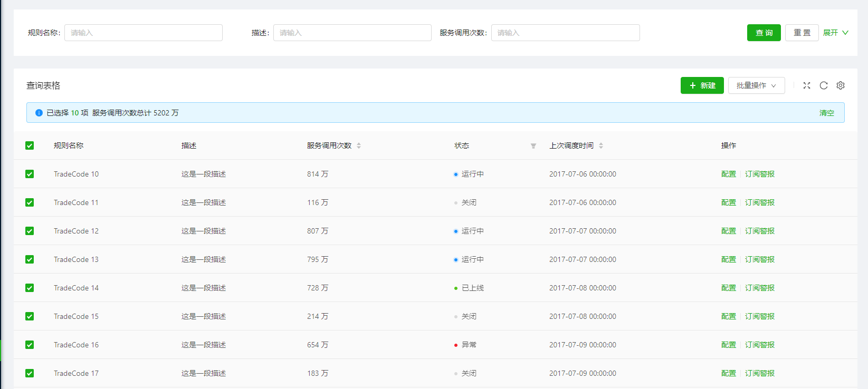
Task: Open the 批量操作 dropdown
Action: tap(756, 85)
